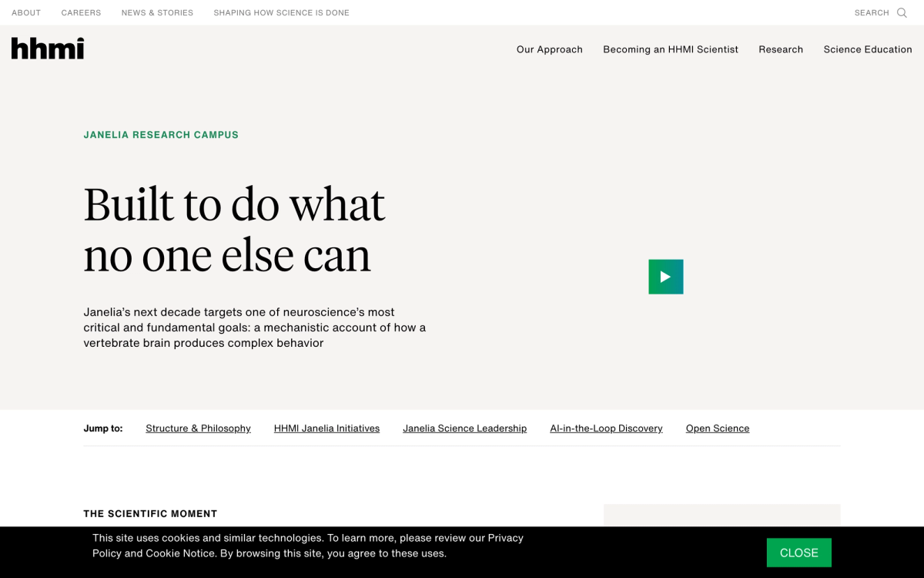Go to News & Stories

click(158, 13)
